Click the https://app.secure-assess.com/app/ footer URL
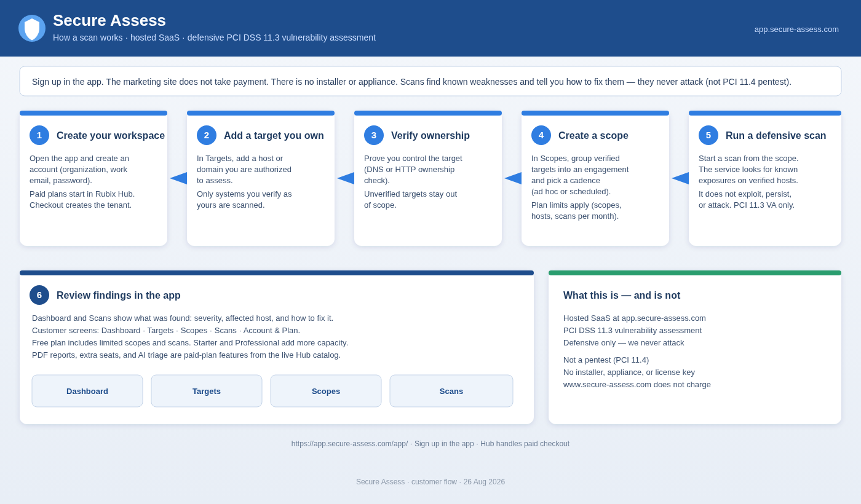 [349, 444]
